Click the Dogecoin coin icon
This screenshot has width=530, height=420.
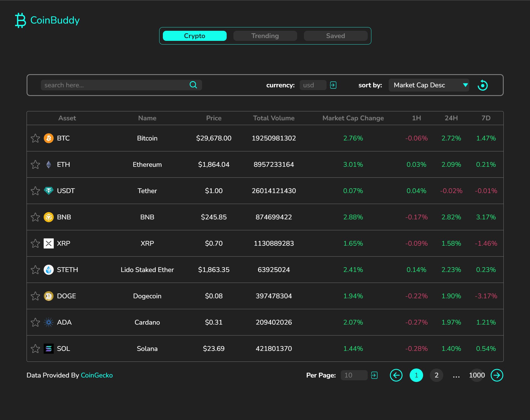pyautogui.click(x=49, y=296)
